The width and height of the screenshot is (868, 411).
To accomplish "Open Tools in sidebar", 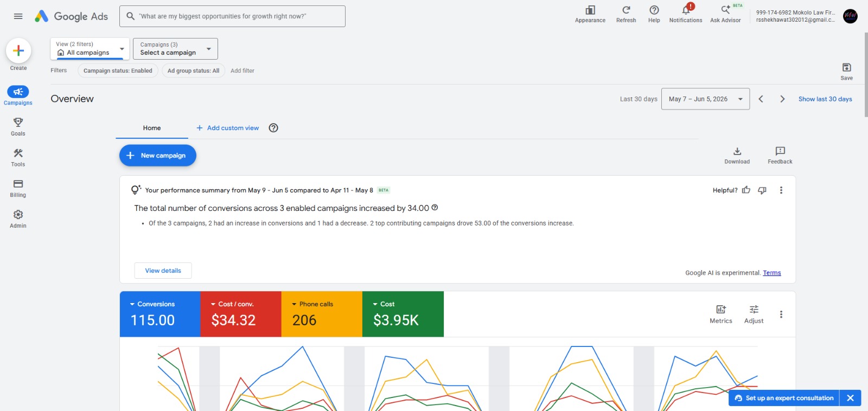I will tap(18, 157).
